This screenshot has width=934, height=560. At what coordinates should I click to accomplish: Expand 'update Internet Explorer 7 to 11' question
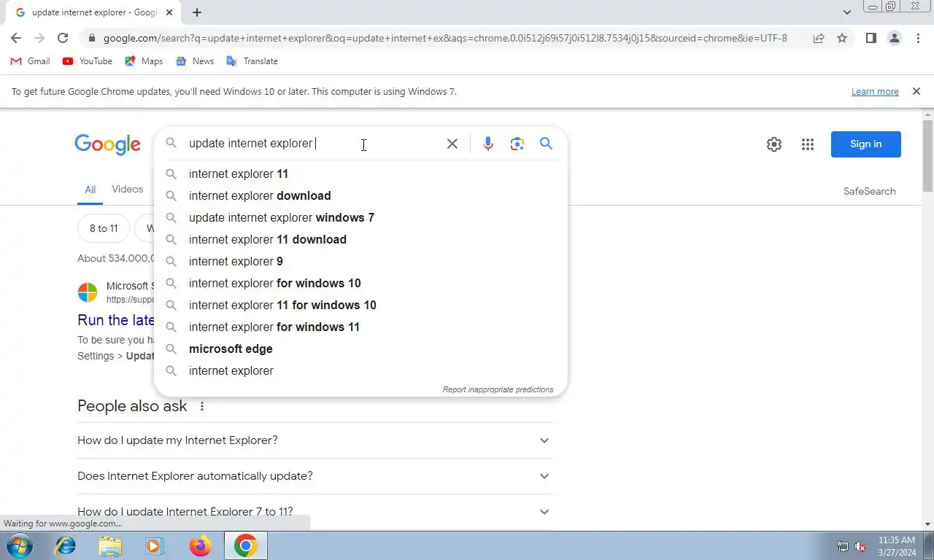coord(315,512)
